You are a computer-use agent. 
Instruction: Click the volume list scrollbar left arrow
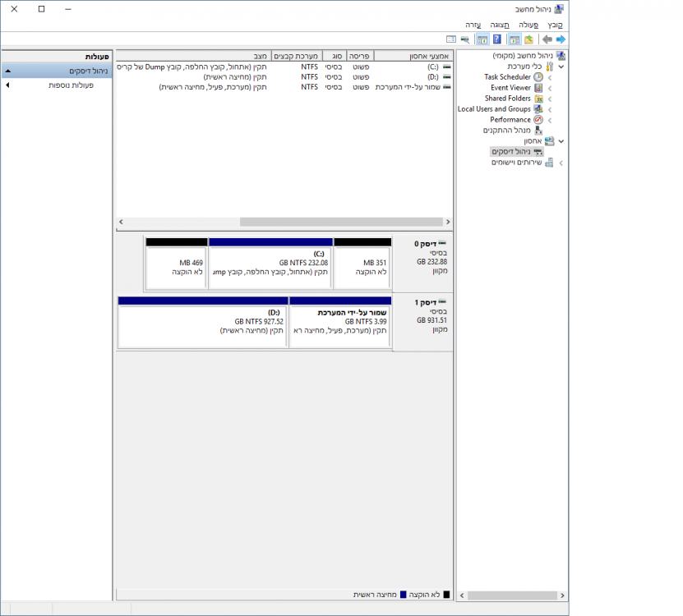121,222
